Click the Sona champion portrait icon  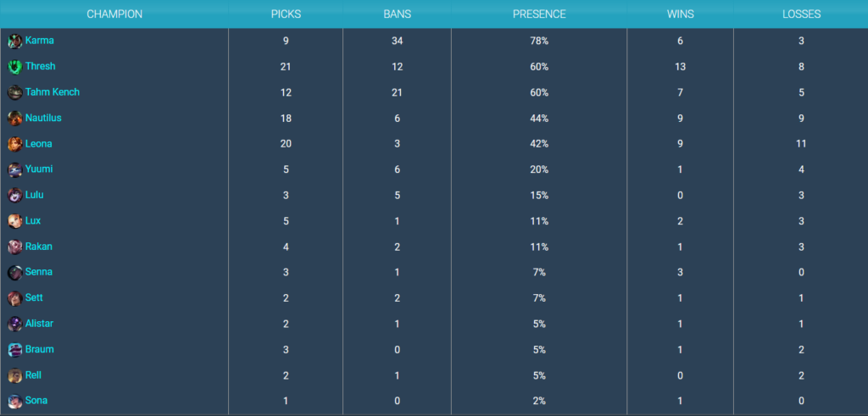click(x=15, y=402)
